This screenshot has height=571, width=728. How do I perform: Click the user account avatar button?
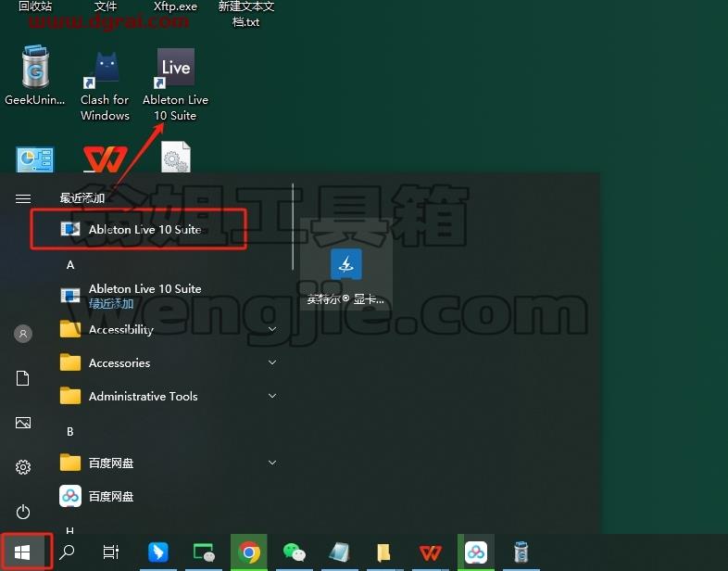[x=23, y=334]
